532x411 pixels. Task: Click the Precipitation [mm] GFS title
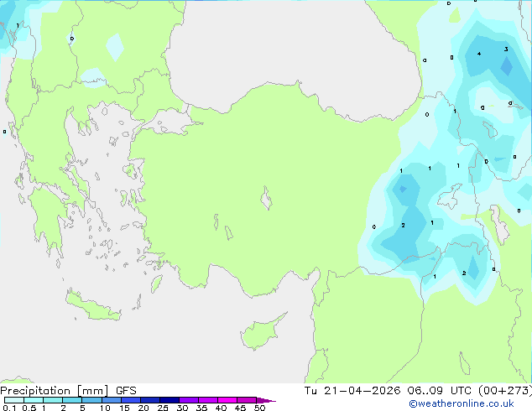click(x=68, y=391)
